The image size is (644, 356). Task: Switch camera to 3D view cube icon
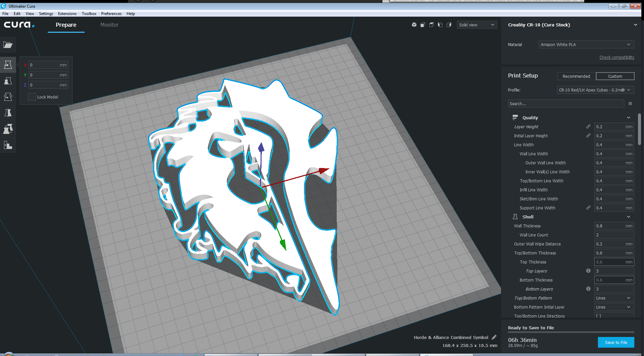tap(414, 25)
